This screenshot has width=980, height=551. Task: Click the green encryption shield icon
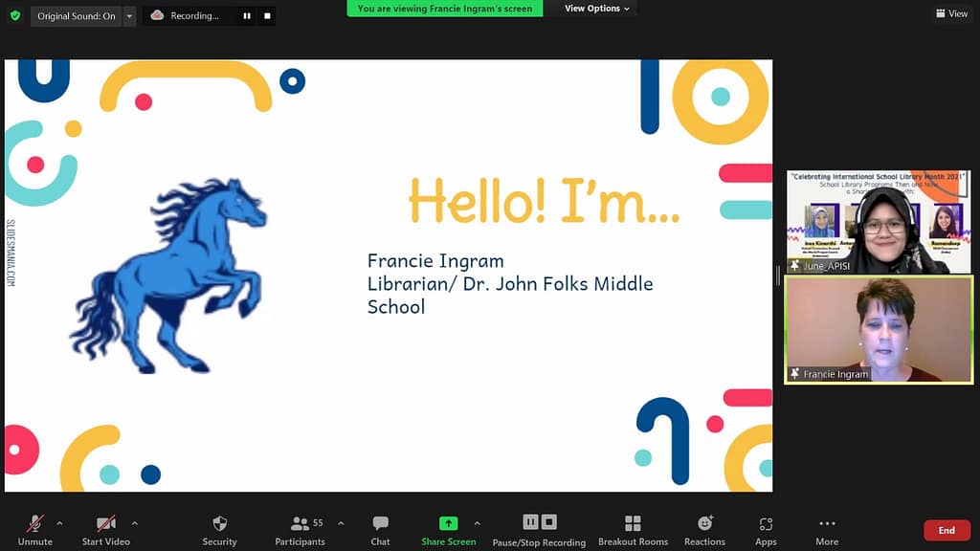tap(14, 15)
